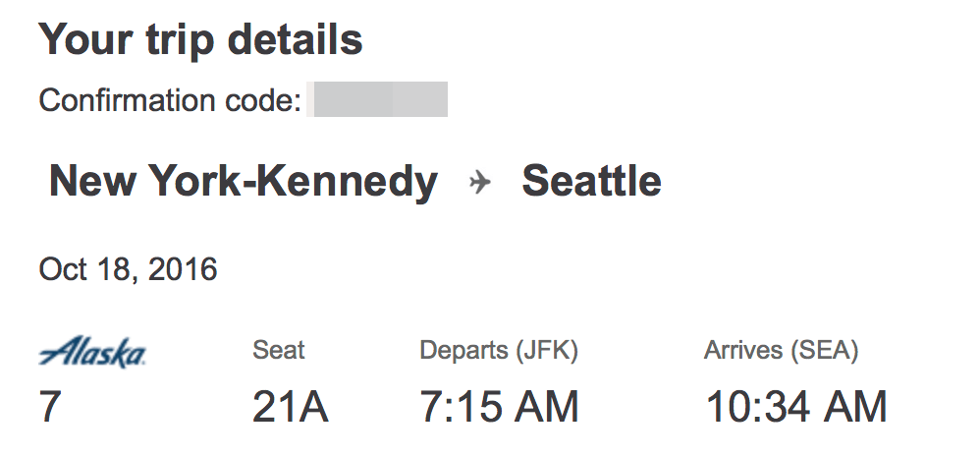Viewport: 980px width, 458px height.
Task: Click the 'Your trip details' heading
Action: click(200, 40)
